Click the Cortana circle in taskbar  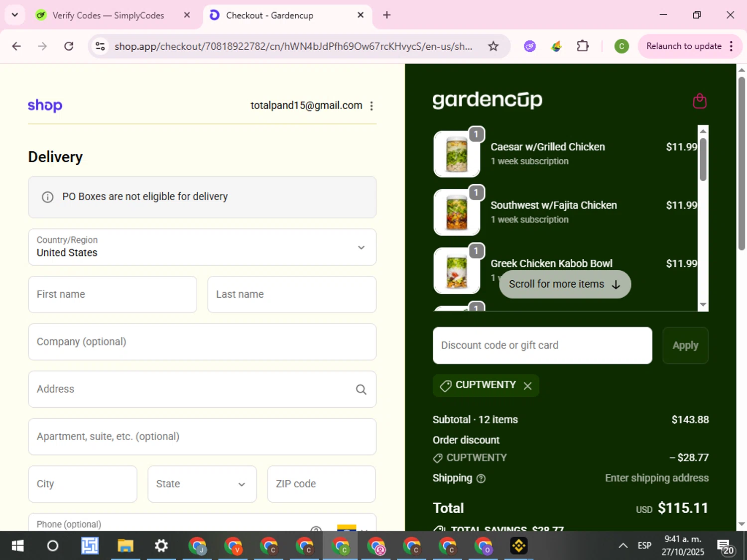click(52, 546)
